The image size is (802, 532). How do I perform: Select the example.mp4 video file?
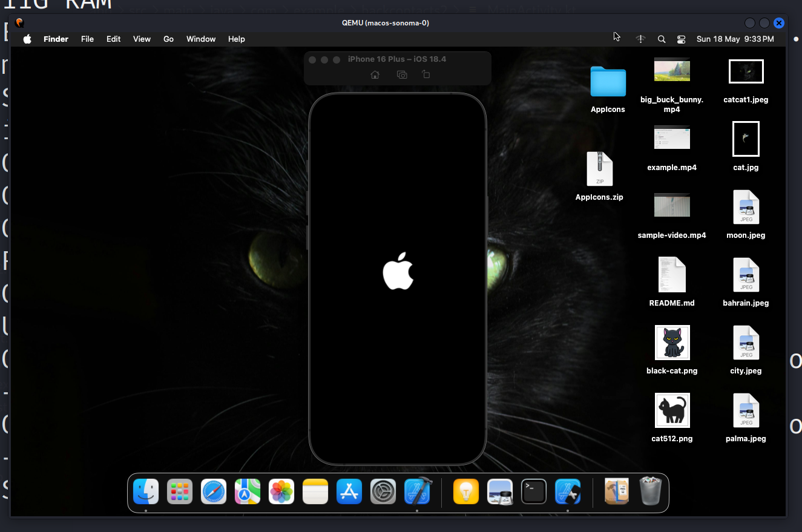(672, 137)
